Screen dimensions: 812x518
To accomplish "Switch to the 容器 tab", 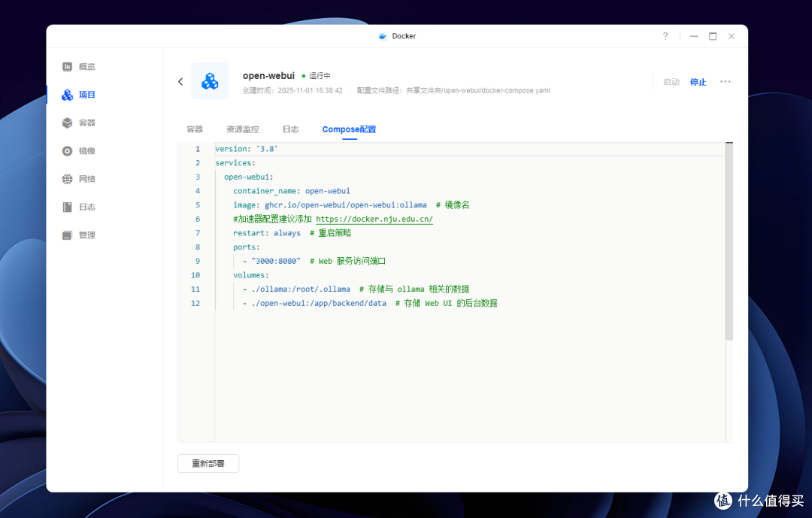I will point(195,129).
